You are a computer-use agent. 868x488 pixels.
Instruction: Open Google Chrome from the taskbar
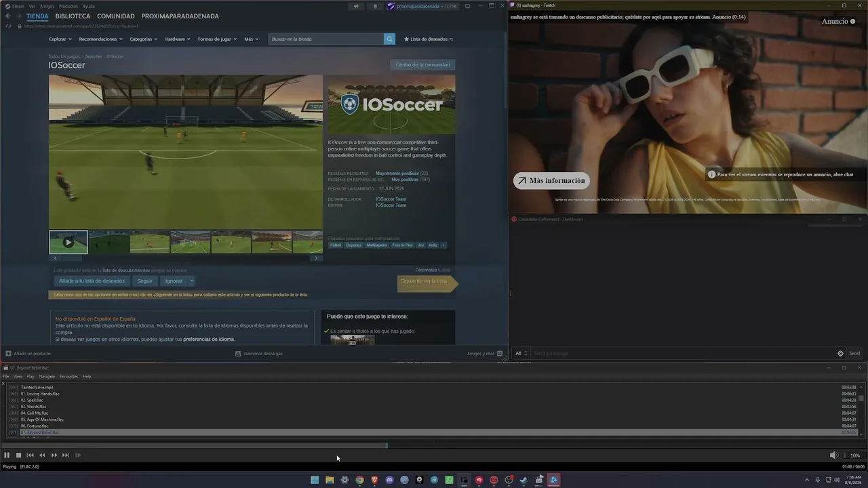click(359, 480)
